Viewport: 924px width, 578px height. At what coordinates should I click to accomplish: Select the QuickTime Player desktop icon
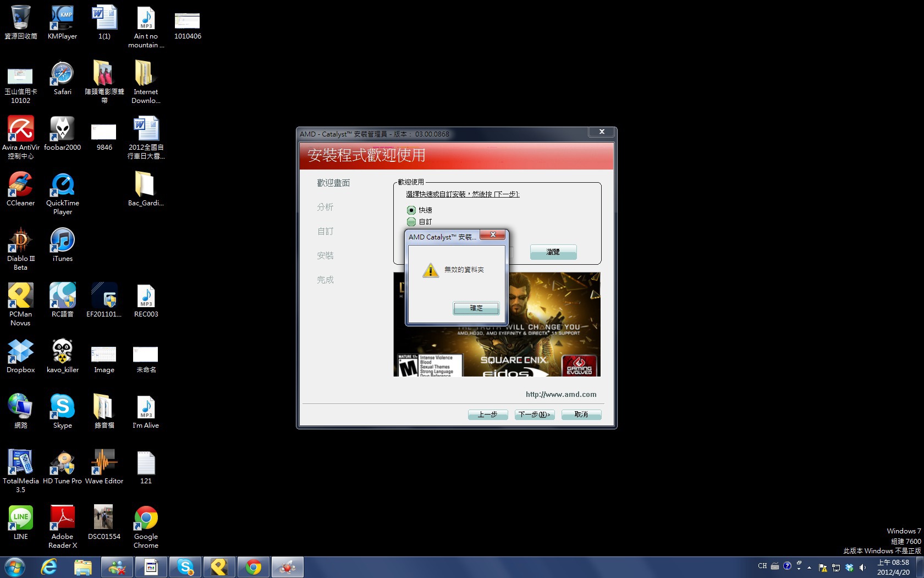(63, 194)
